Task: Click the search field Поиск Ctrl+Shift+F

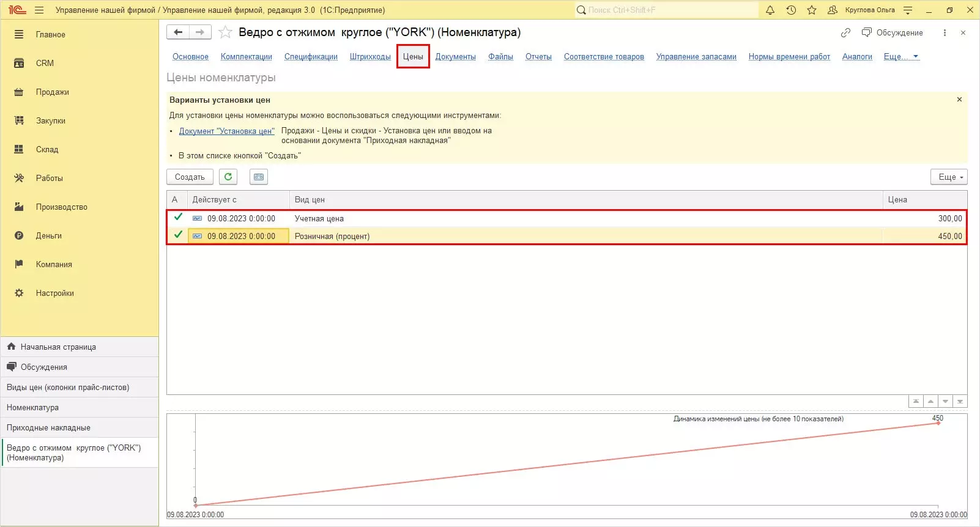Action: pyautogui.click(x=666, y=10)
